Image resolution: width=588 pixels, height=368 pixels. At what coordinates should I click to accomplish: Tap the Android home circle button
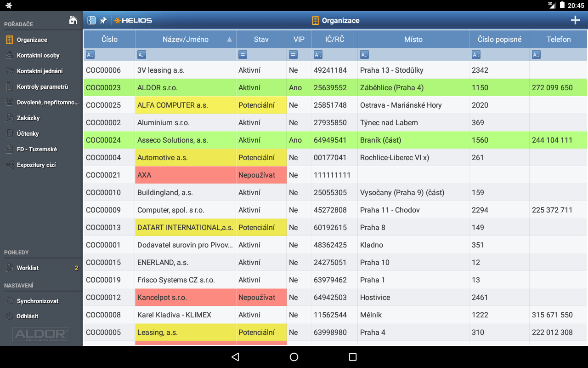[294, 357]
